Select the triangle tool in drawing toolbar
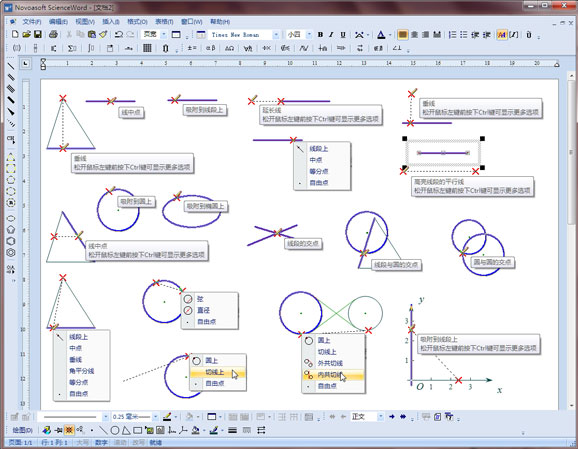This screenshot has height=449, width=578. pos(126,430)
